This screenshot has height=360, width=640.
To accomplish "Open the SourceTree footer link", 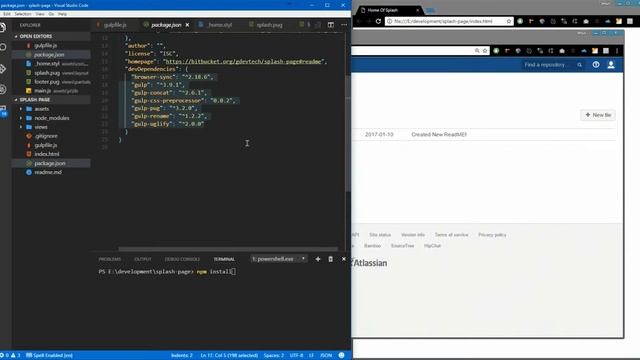I will [402, 246].
